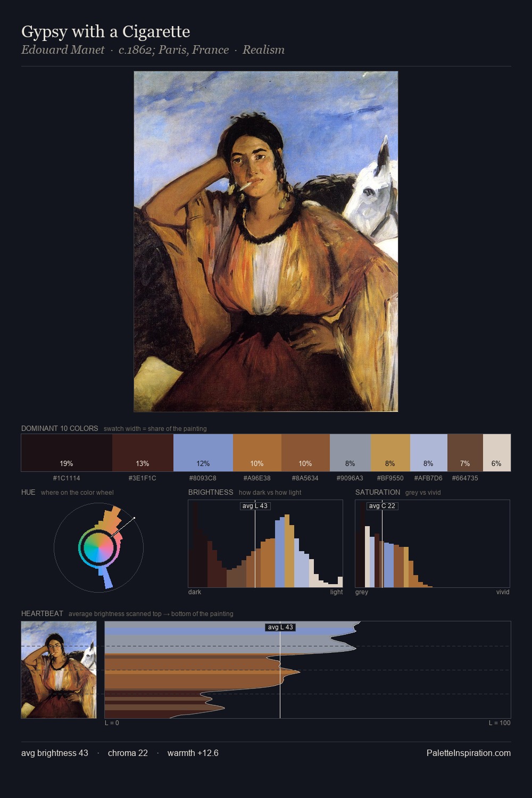The height and width of the screenshot is (798, 532).
Task: Click the avg C 22 label
Action: tap(382, 506)
